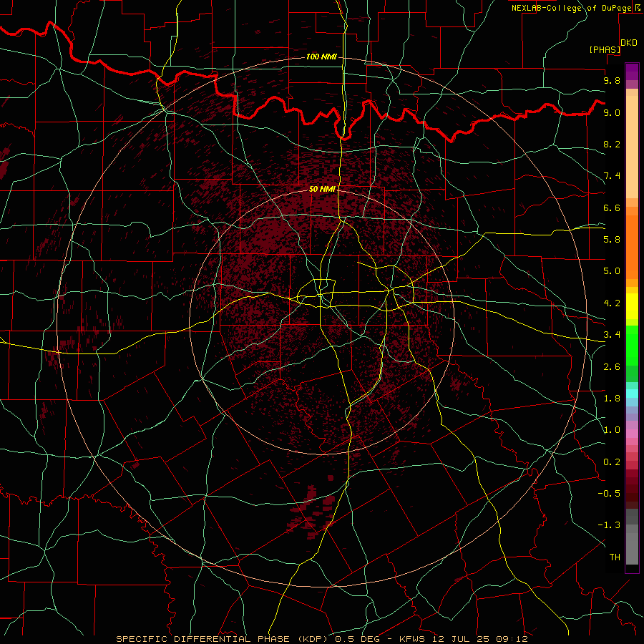The width and height of the screenshot is (644, 644).
Task: Click the KFWS station identifier in caption
Action: coord(413,639)
